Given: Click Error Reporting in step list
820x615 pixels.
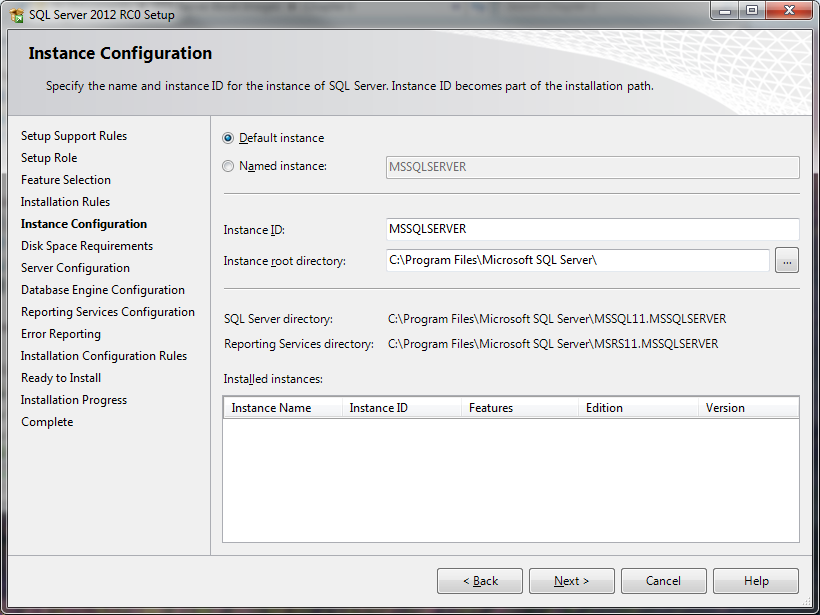Looking at the screenshot, I should [x=61, y=334].
